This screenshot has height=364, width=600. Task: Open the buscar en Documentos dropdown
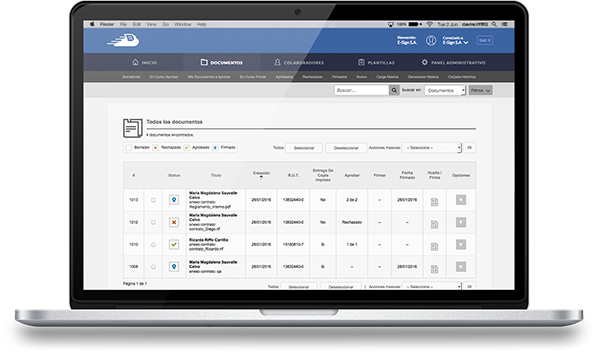coord(445,90)
